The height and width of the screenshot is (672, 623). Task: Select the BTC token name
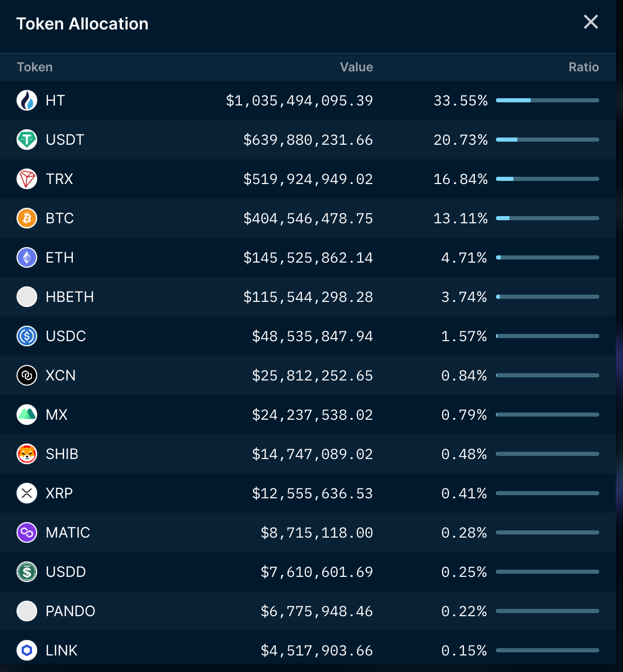pos(60,218)
